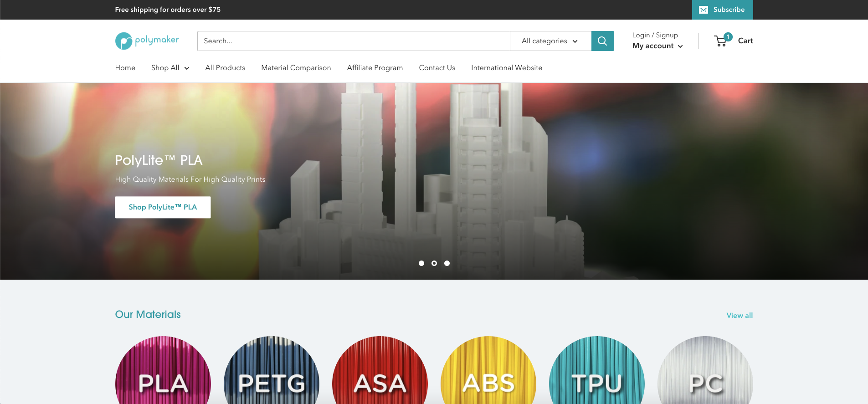Click the Subscribe envelope button
The image size is (868, 404).
tap(722, 10)
